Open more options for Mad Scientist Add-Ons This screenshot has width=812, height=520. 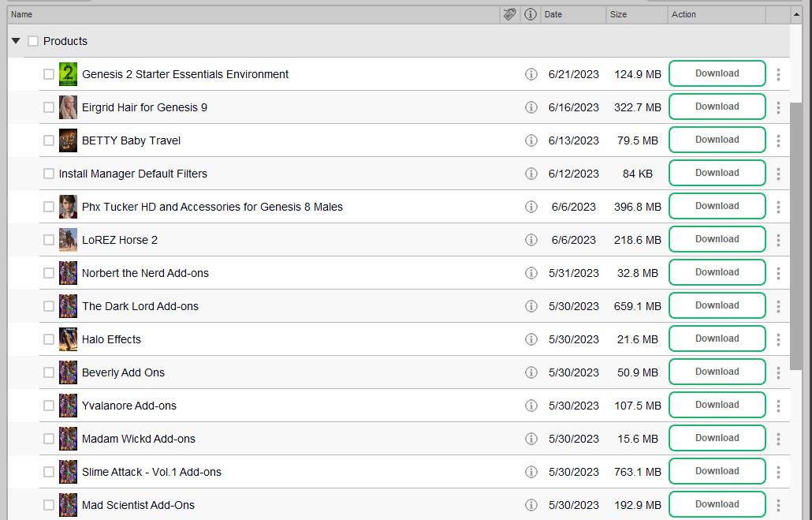click(778, 505)
